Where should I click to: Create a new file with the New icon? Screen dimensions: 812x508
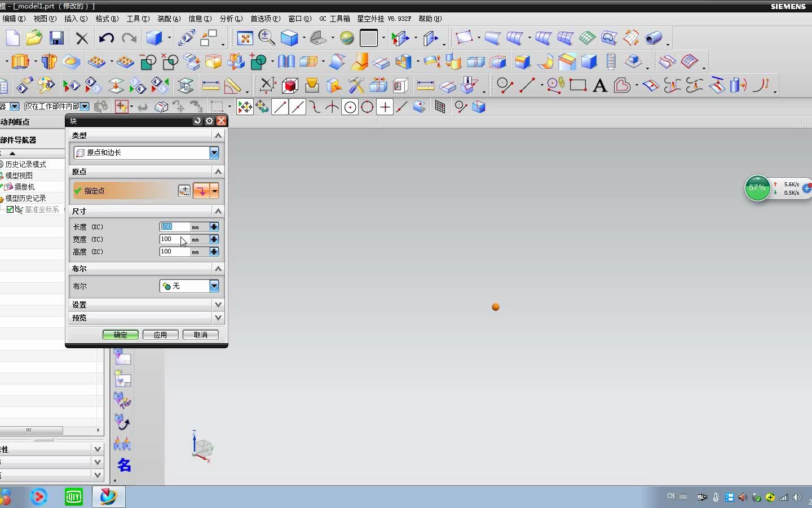pos(12,38)
